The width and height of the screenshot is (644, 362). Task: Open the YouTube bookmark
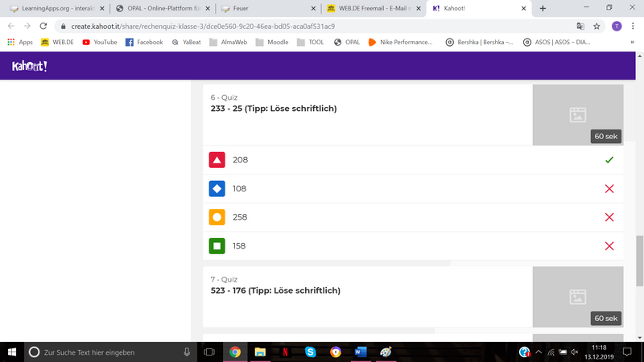(99, 42)
